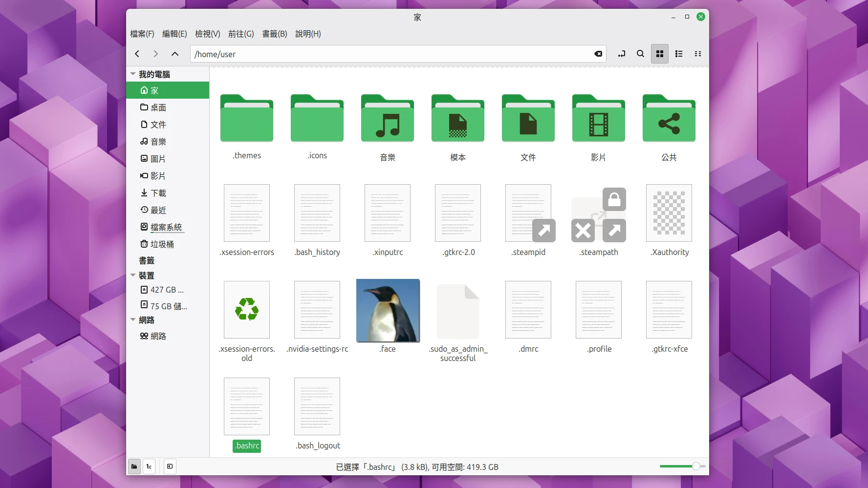Collapse the 裝置 devices section
This screenshot has height=488, width=868.
pyautogui.click(x=133, y=276)
